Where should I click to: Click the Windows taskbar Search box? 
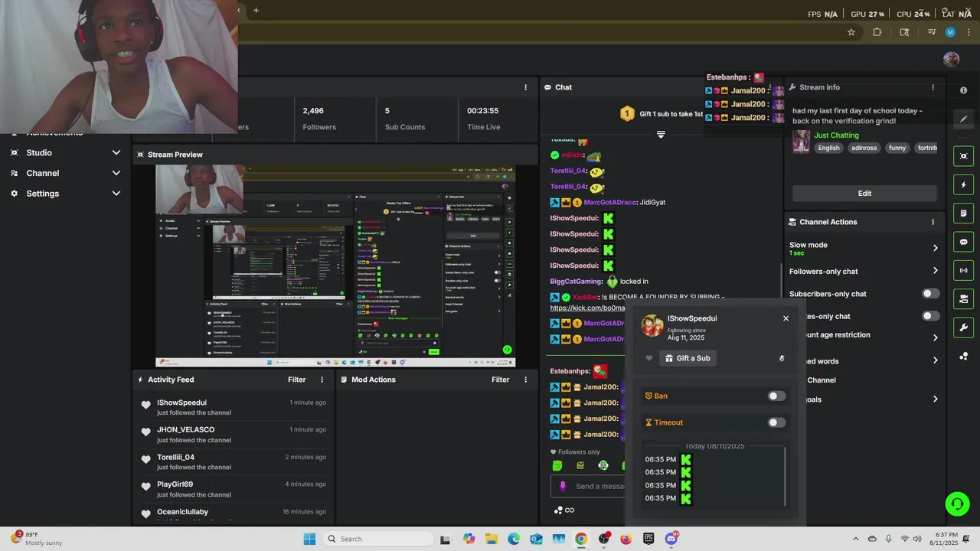377,539
